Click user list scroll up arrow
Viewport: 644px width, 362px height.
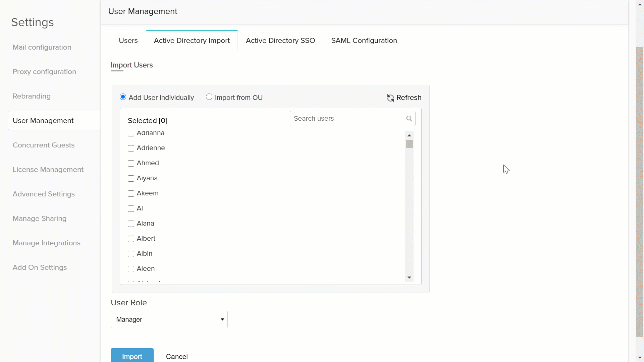409,135
